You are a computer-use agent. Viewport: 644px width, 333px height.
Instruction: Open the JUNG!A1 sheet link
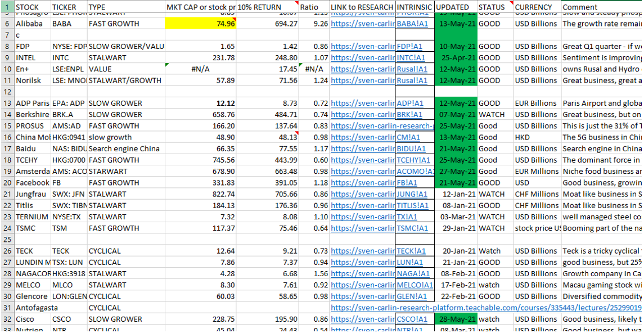412,194
